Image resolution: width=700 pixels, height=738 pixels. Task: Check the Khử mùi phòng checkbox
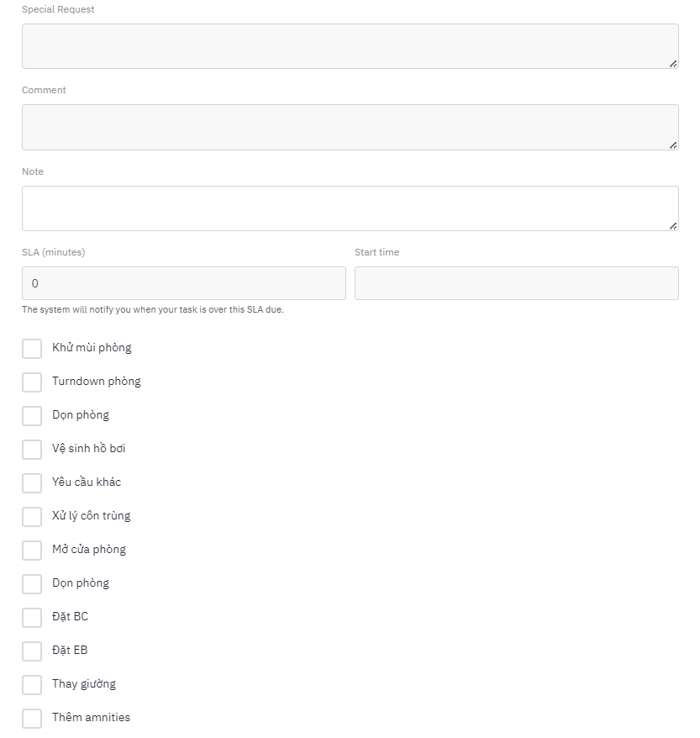tap(32, 349)
